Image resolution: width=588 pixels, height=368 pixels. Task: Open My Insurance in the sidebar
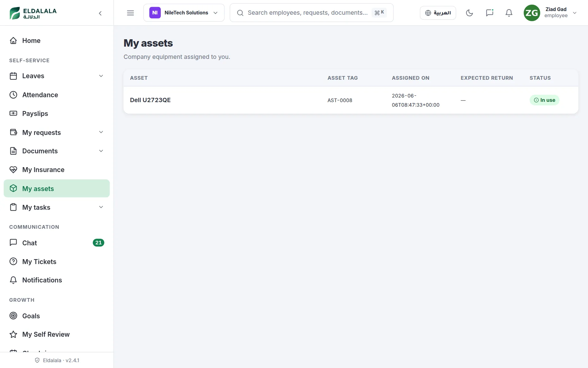point(57,170)
